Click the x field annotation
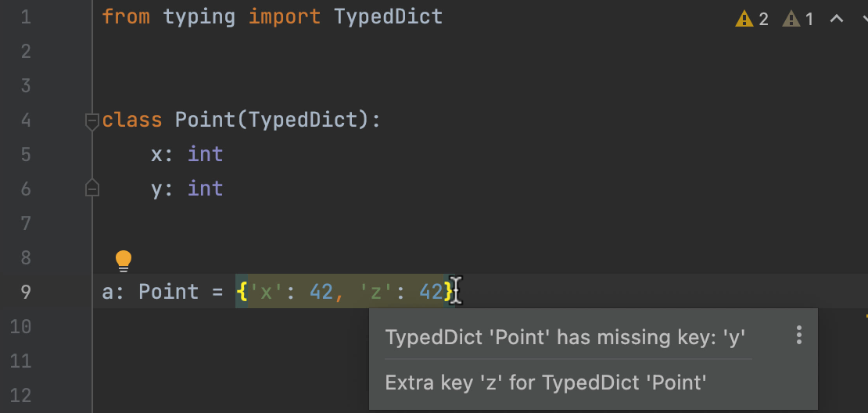This screenshot has height=413, width=868. click(x=156, y=154)
